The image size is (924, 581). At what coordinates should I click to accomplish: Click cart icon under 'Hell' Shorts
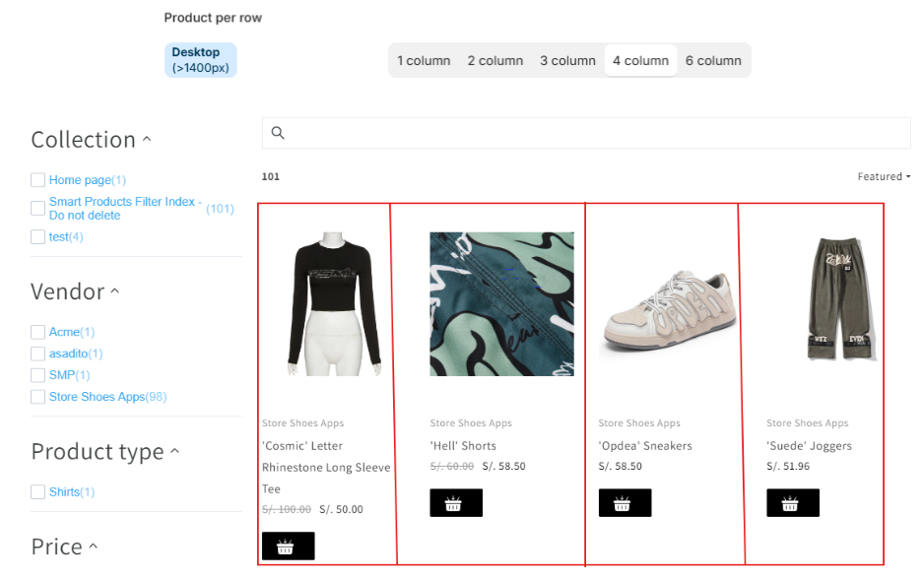455,503
